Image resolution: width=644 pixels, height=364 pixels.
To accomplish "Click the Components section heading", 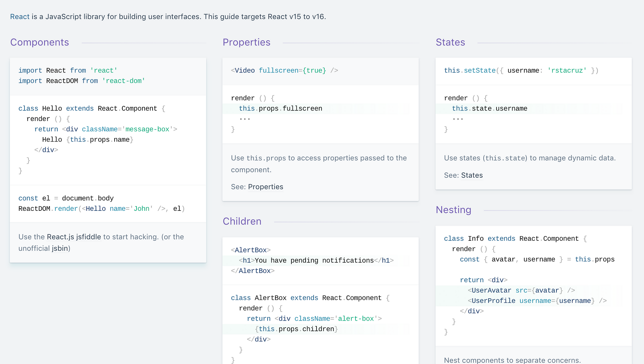I will coord(40,42).
